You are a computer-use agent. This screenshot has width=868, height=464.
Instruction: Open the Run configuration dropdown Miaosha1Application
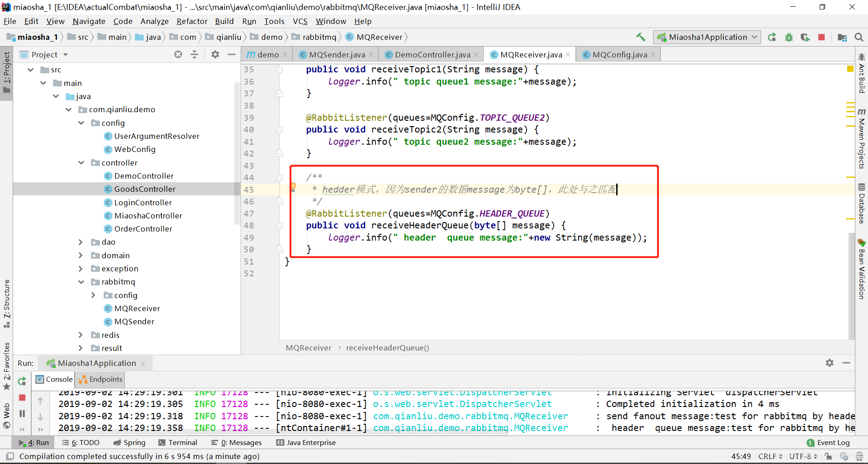click(707, 37)
